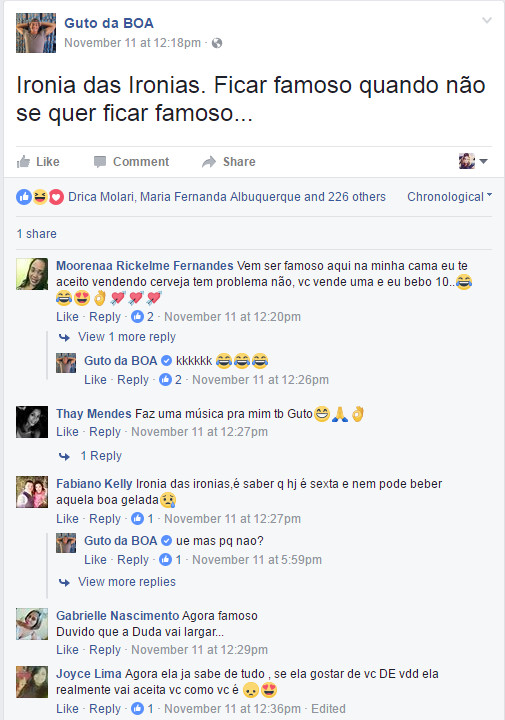
Task: Click like count icon on Moorenaa's comment
Action: (137, 316)
